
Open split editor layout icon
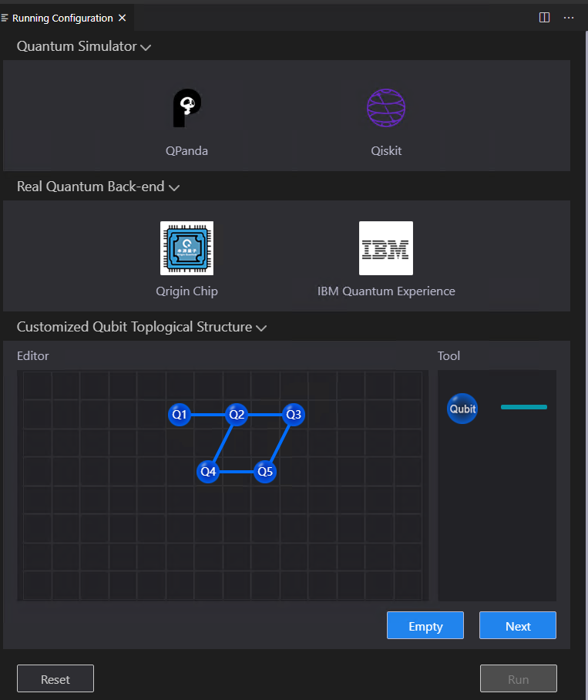[x=544, y=18]
